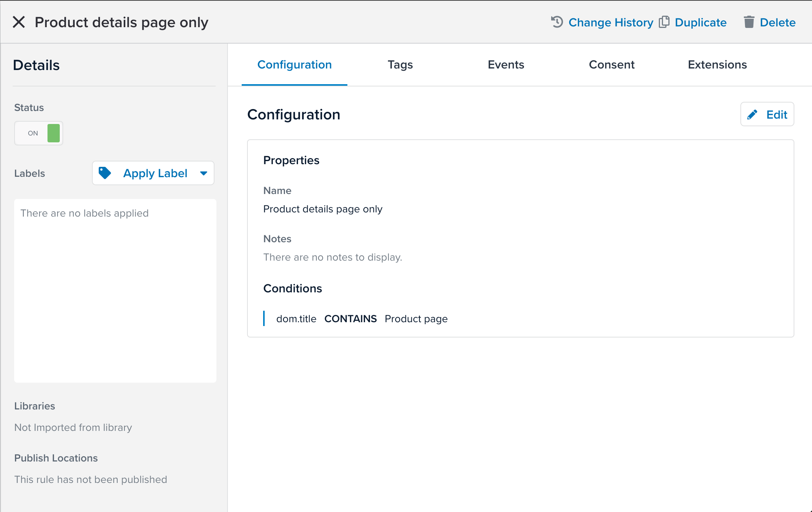Click the green status toggle handle
This screenshot has height=512, width=812.
point(54,133)
